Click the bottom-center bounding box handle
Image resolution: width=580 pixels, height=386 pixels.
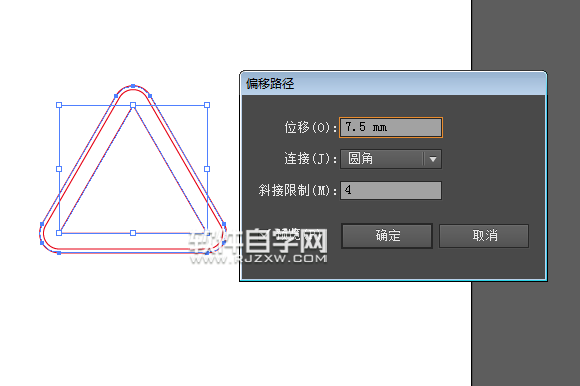coord(133,233)
